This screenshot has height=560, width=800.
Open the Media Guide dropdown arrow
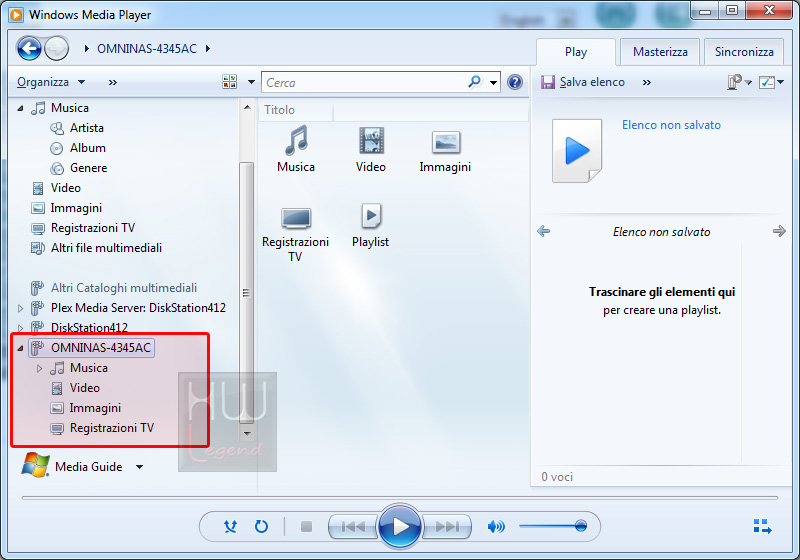pos(139,467)
